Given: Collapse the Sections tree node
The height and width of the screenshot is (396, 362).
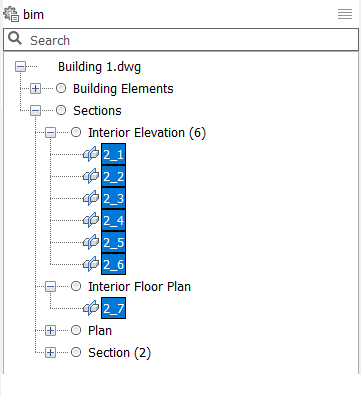Looking at the screenshot, I should point(35,111).
